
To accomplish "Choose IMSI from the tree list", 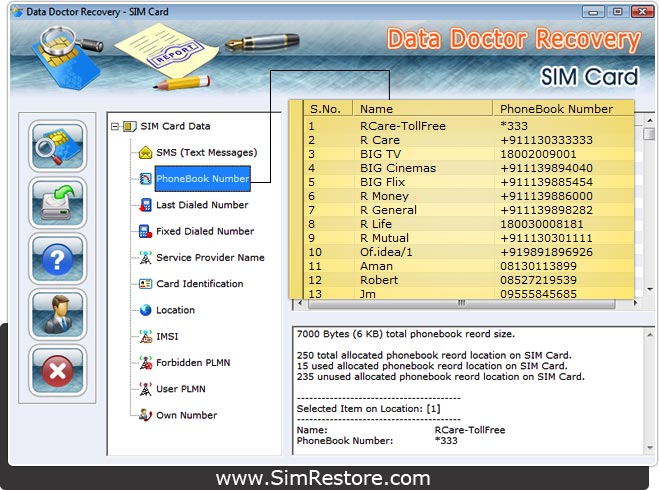I will pos(167,337).
